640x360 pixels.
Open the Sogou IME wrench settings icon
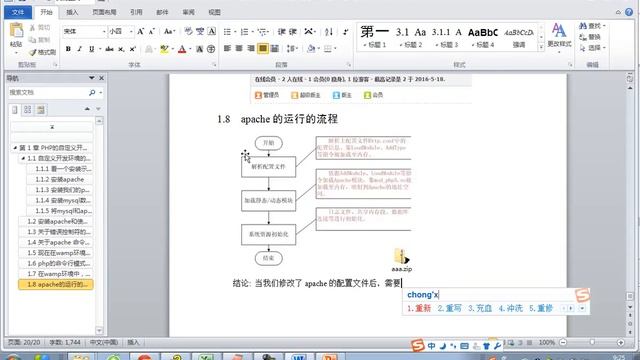[x=498, y=346]
